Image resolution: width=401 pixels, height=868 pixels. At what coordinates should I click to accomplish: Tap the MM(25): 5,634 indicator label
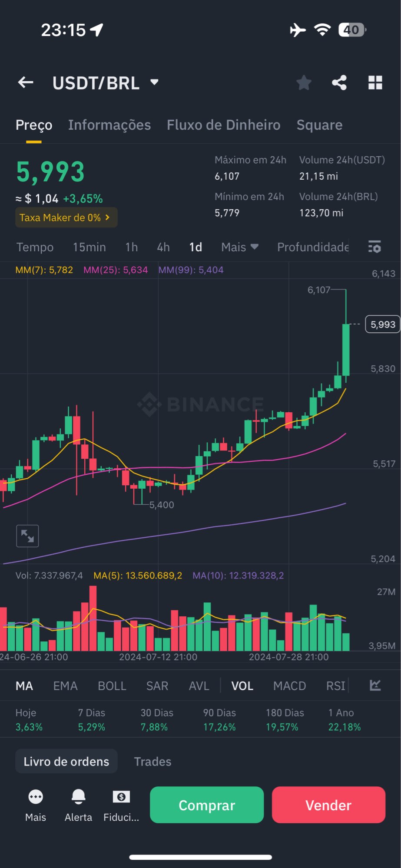[116, 270]
